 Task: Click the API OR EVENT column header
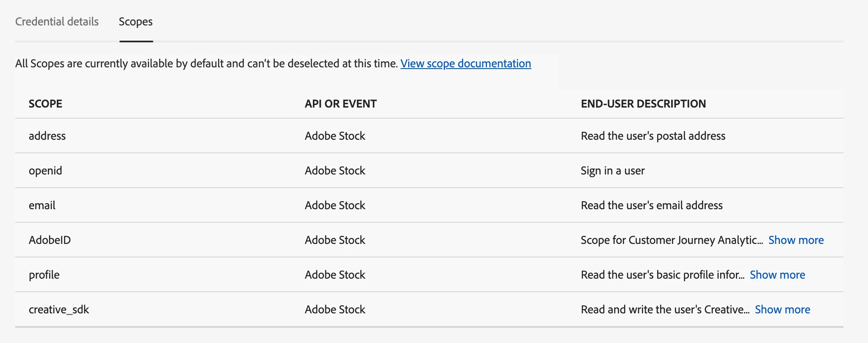click(340, 104)
